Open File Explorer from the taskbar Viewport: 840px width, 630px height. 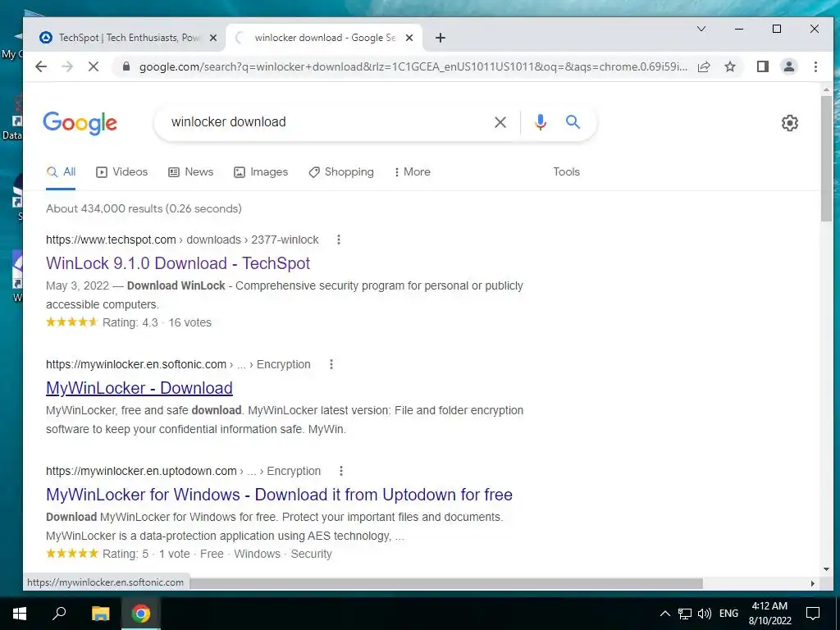point(100,614)
